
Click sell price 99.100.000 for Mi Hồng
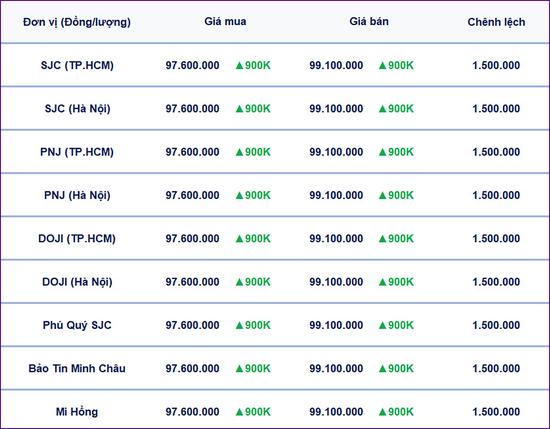pos(336,412)
